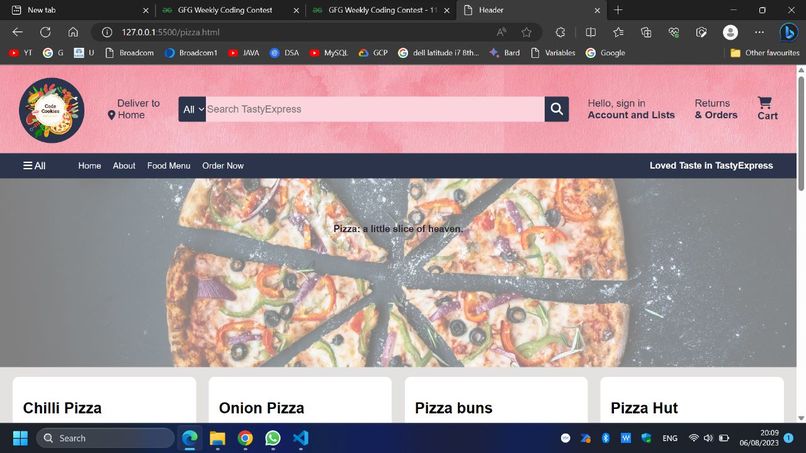Add this page to favourites star

pos(526,32)
